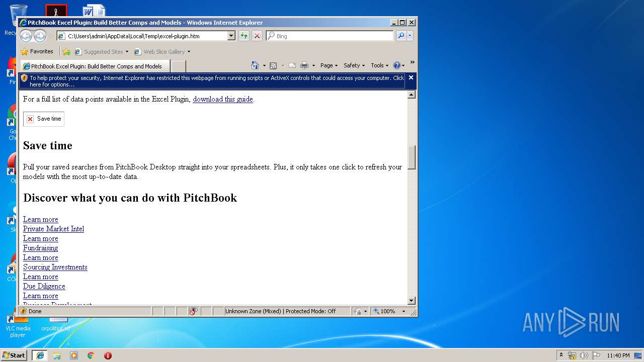Click the Help question mark icon
Image resolution: width=644 pixels, height=362 pixels.
396,65
